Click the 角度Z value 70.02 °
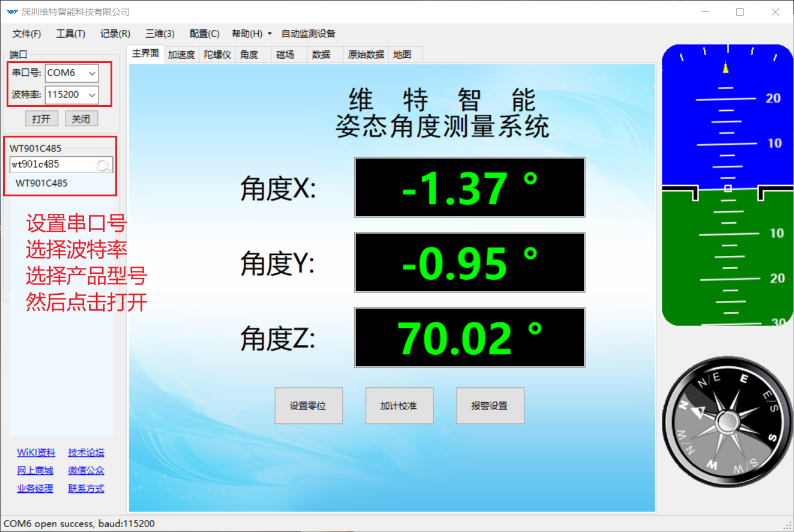794x532 pixels. pos(470,337)
